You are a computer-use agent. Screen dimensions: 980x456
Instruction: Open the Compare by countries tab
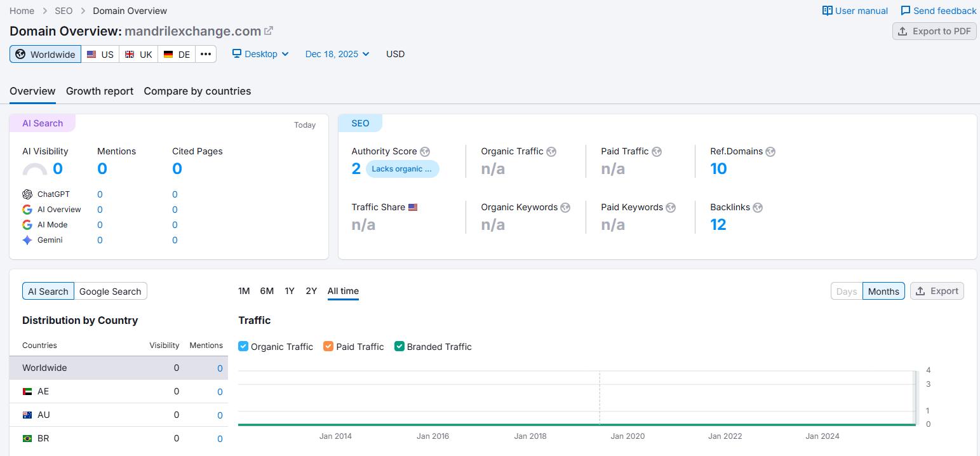coord(198,91)
